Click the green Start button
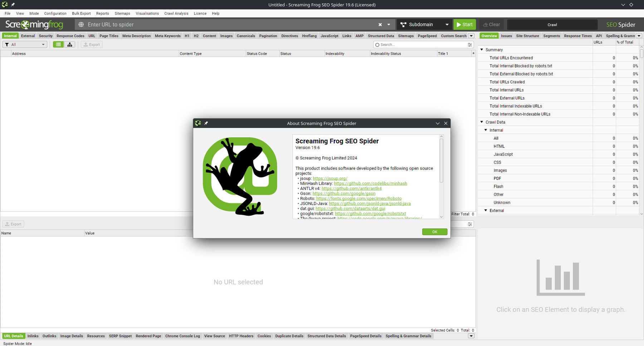Screen dimensions: 644x346 tap(464, 25)
